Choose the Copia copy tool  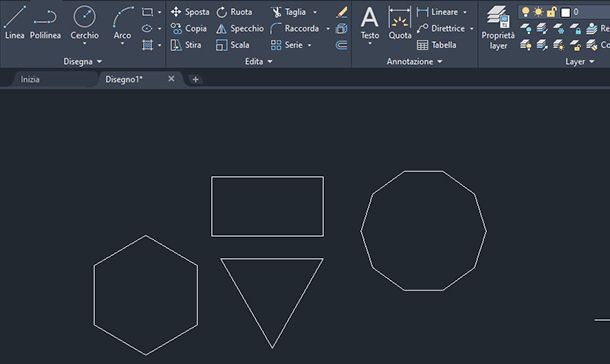189,28
